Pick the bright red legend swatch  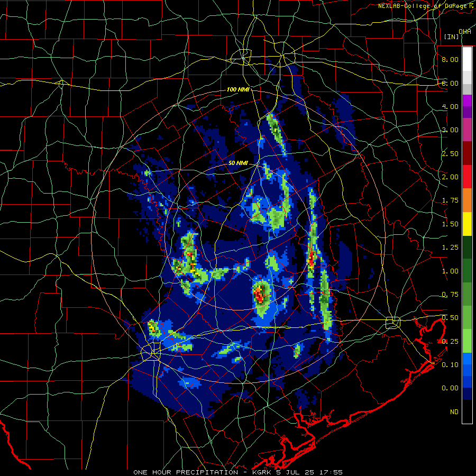(467, 177)
